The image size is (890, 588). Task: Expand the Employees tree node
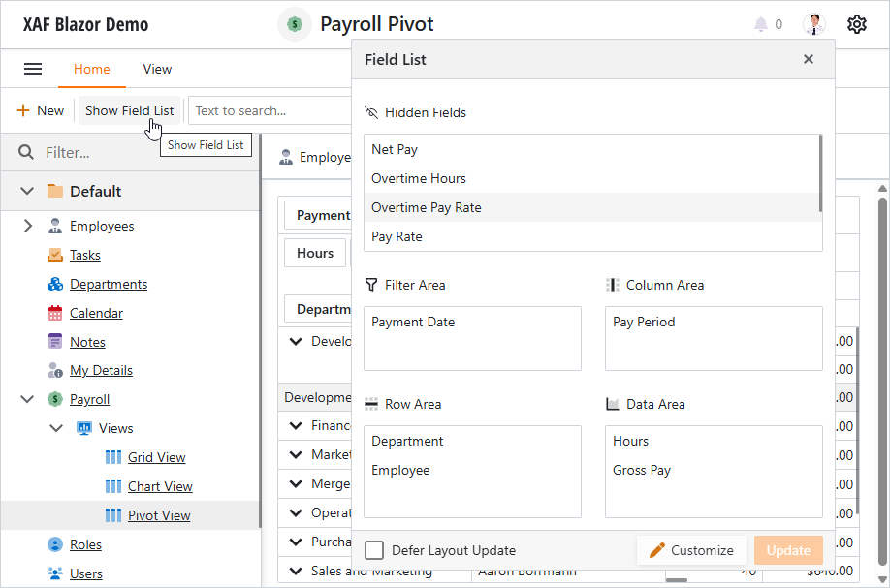pos(28,226)
